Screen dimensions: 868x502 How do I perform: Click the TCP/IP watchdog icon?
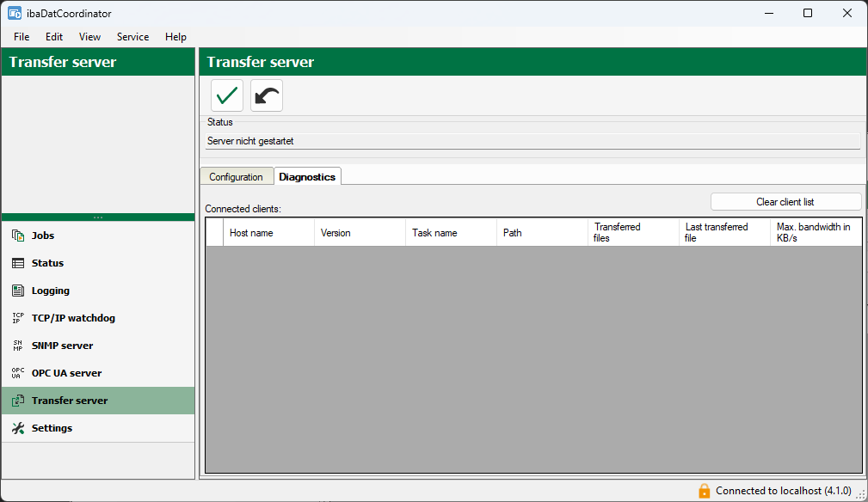18,318
